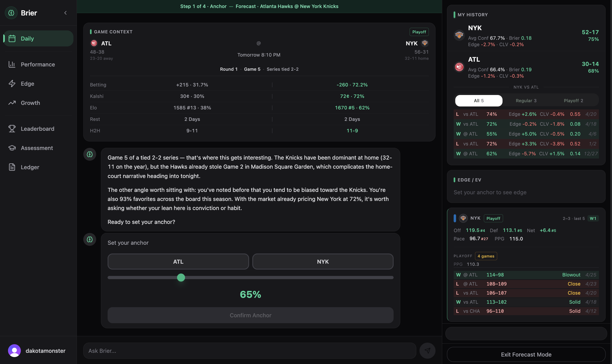Click the Assessment graduation cap icon

tap(12, 148)
